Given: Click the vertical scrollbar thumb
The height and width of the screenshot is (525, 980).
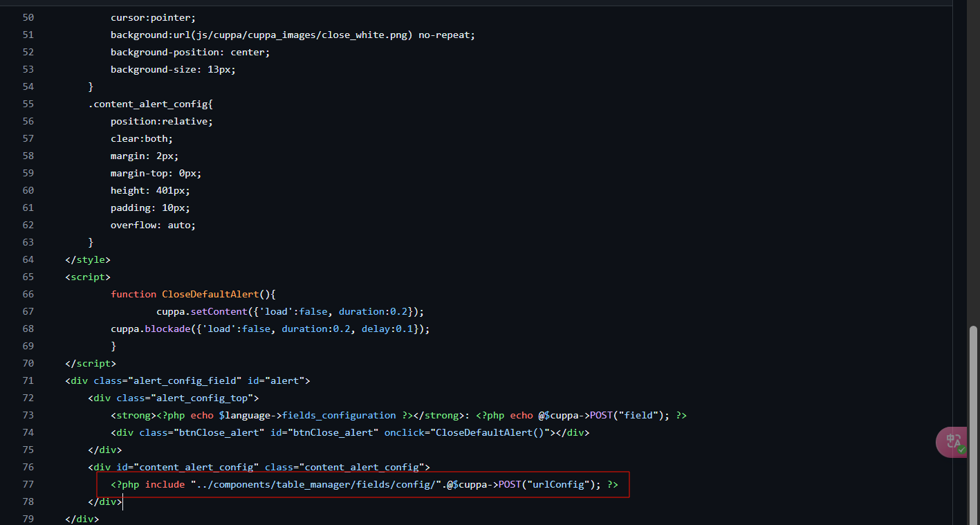Looking at the screenshot, I should [974, 424].
